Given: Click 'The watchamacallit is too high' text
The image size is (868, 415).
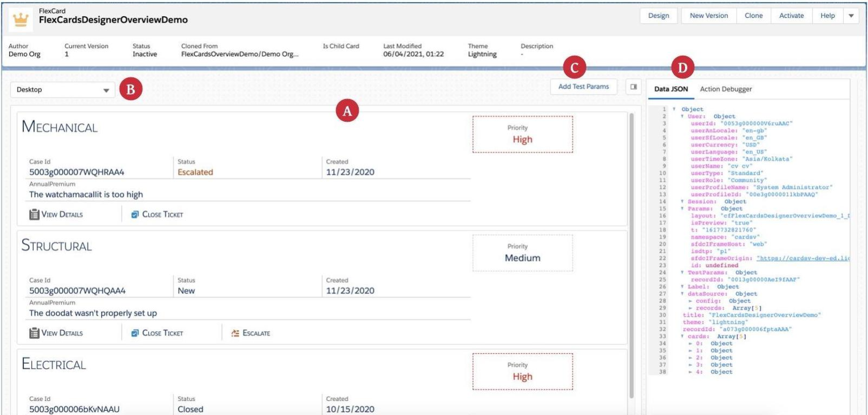Looking at the screenshot, I should pos(86,194).
